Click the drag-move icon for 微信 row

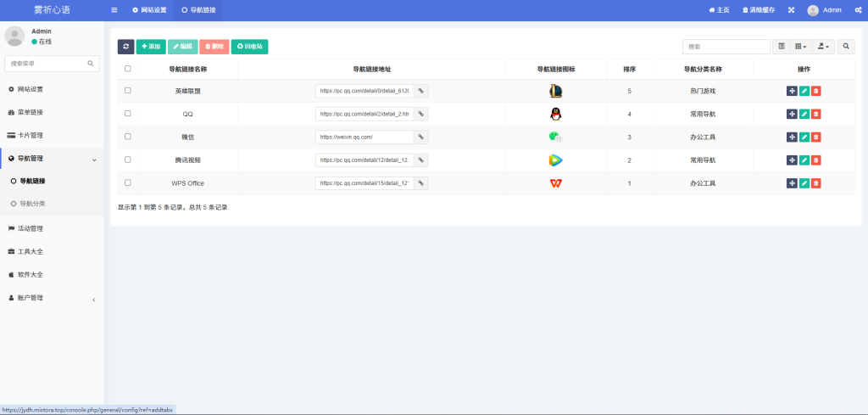pos(792,137)
